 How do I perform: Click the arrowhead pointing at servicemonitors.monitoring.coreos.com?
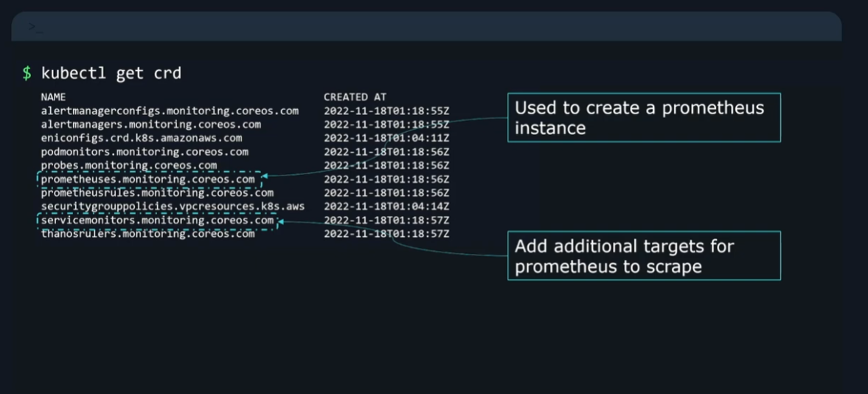[x=281, y=220]
